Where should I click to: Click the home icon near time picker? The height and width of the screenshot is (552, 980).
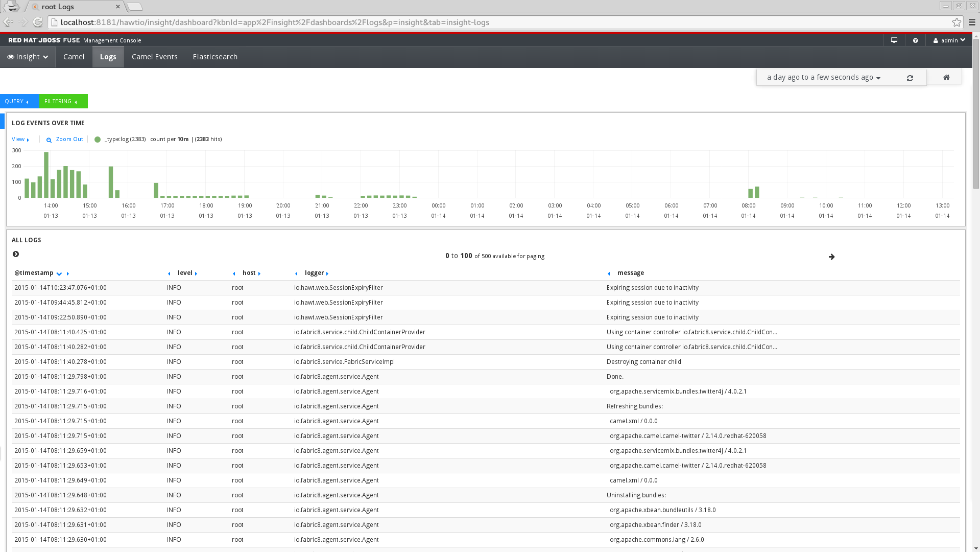[x=946, y=77]
